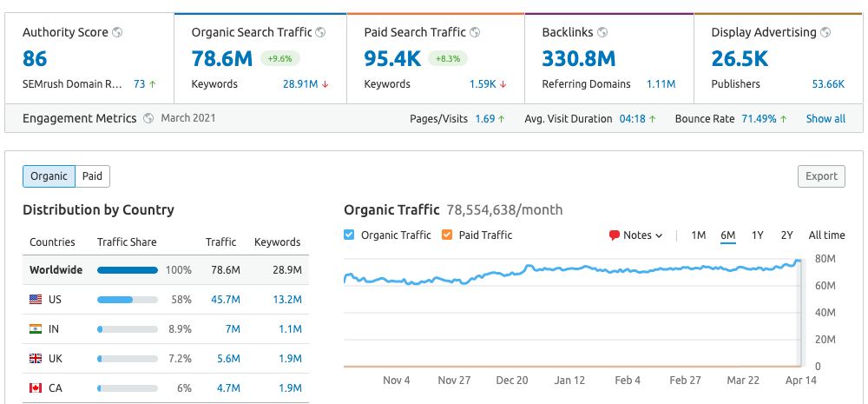Click CA traffic value 4.7M
868x404 pixels.
(x=228, y=388)
